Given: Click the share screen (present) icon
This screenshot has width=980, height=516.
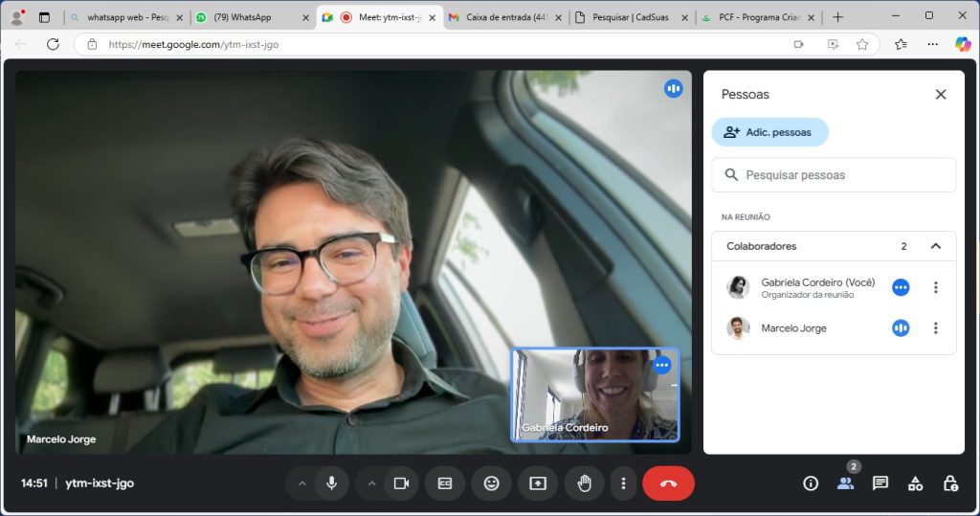Looking at the screenshot, I should click(x=538, y=483).
